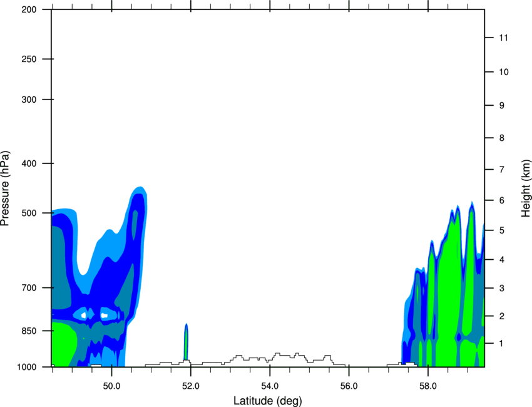Click the narrow green spike near latitude 52
The height and width of the screenshot is (407, 532).
click(x=186, y=342)
